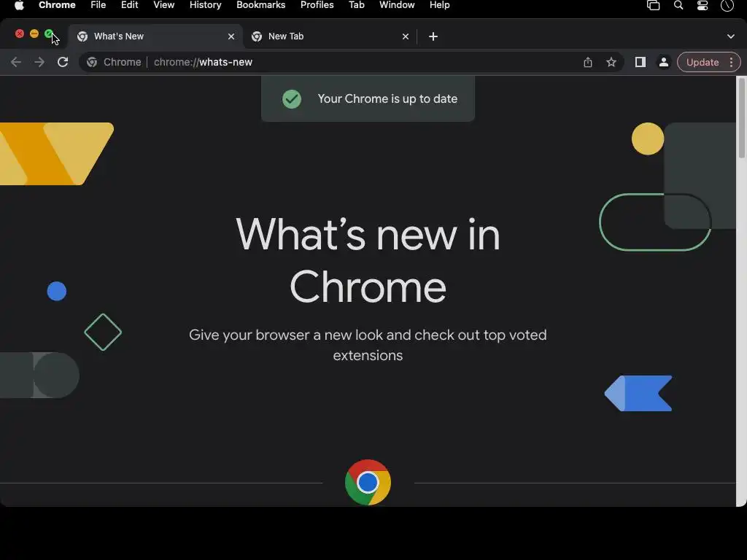Click the yellow minimize window button
Viewport: 747px width, 560px height.
34,34
